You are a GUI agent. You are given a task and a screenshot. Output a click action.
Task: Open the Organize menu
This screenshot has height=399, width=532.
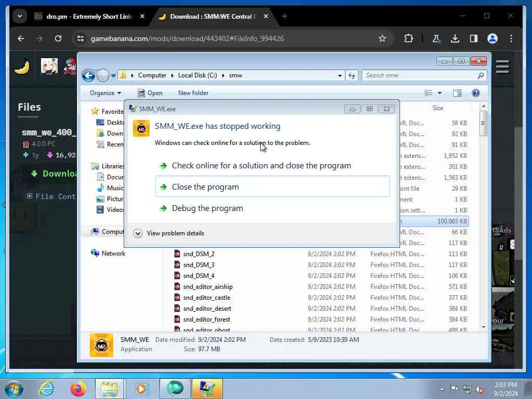(x=105, y=93)
